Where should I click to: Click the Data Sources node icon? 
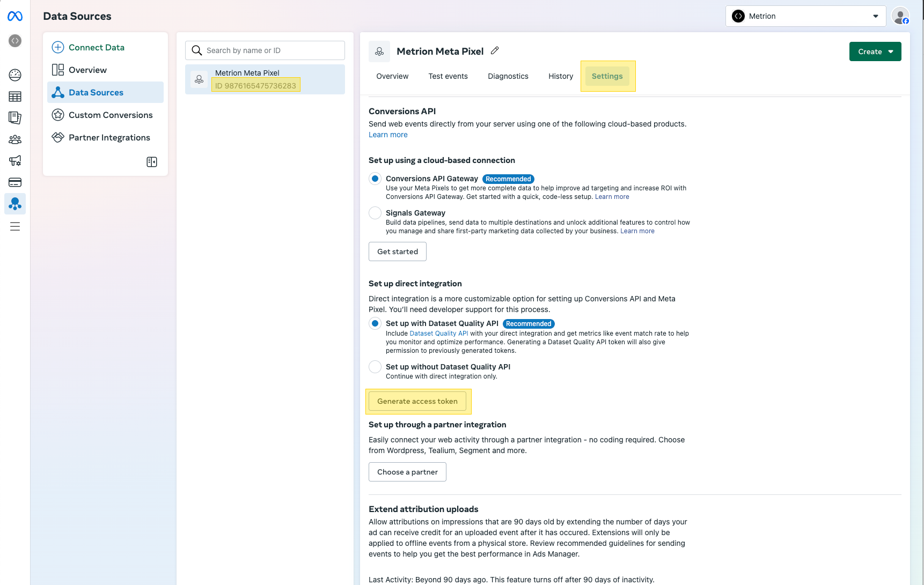58,92
